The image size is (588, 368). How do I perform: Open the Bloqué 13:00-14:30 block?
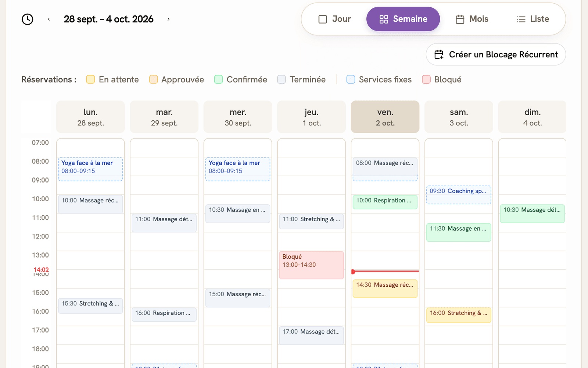coord(312,265)
